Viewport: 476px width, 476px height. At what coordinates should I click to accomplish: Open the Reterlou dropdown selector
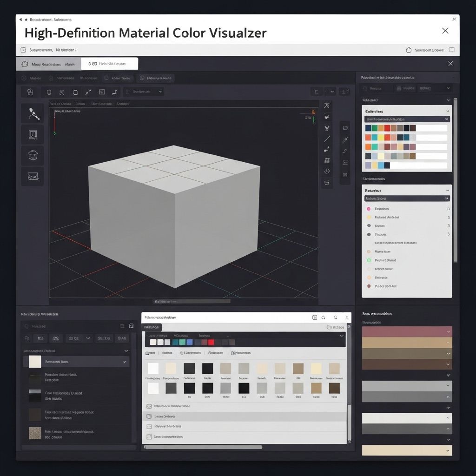pyautogui.click(x=407, y=198)
